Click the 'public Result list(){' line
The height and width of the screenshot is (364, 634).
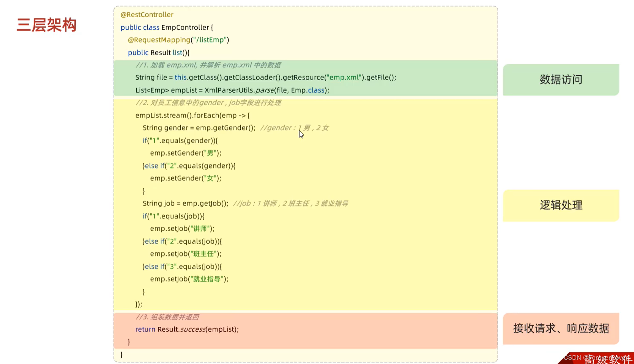coord(159,52)
